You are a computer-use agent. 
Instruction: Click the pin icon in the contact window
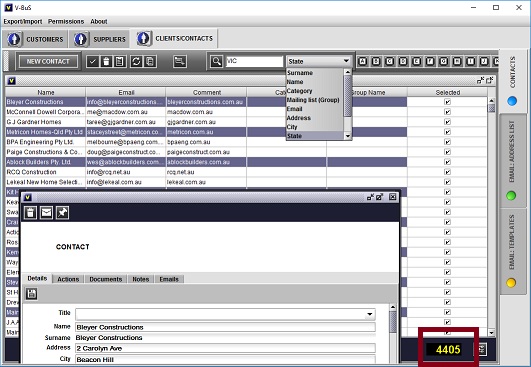62,212
